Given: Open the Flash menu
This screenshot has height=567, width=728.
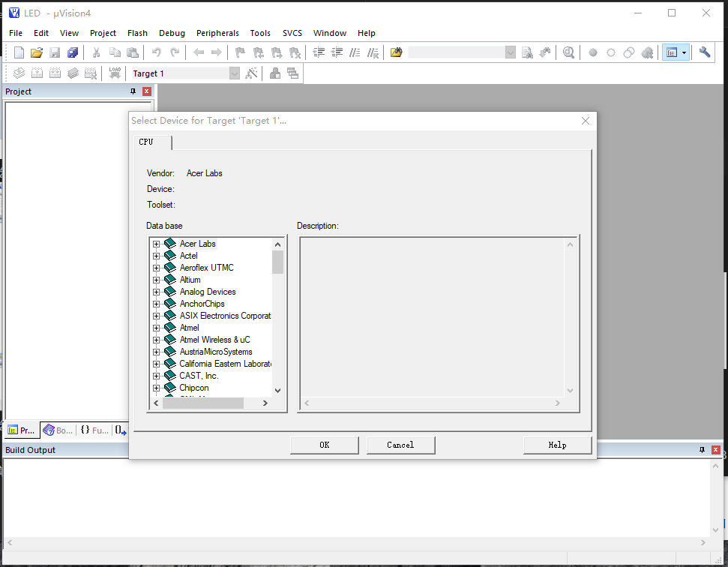Looking at the screenshot, I should click(x=137, y=33).
